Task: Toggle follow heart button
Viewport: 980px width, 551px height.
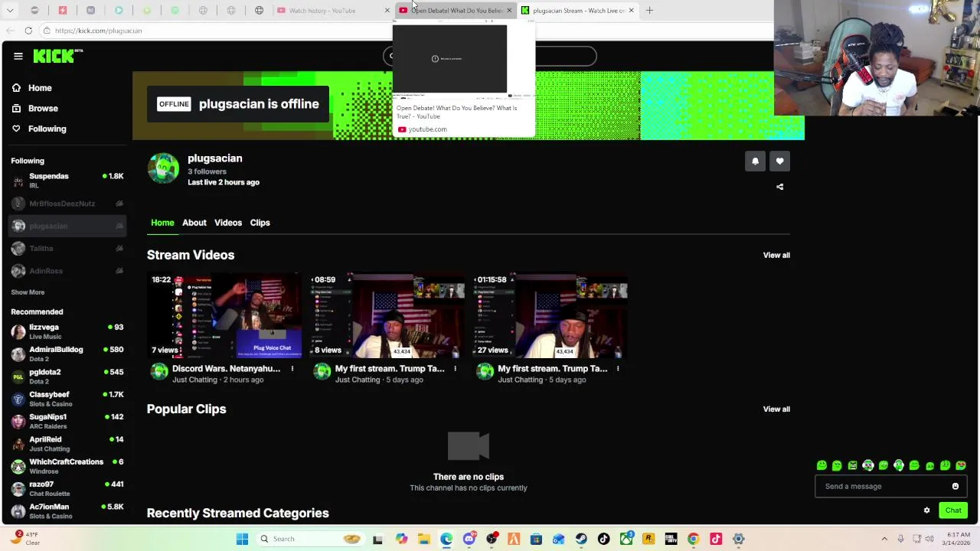Action: click(779, 161)
